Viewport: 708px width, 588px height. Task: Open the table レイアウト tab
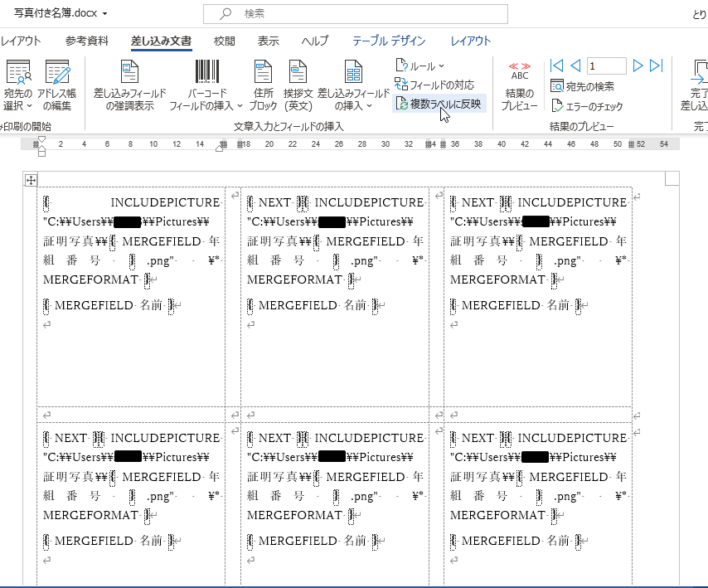[471, 41]
